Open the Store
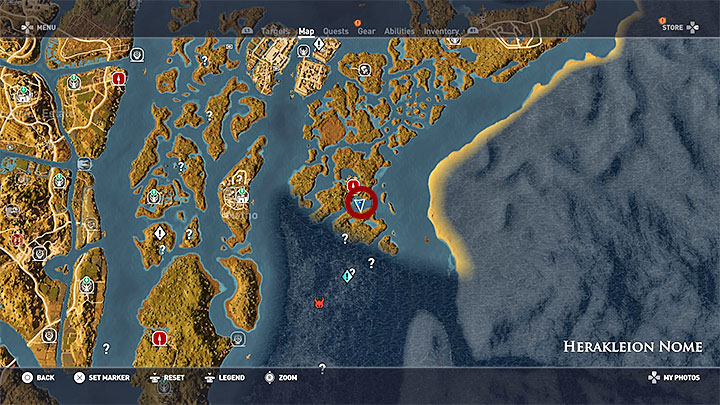This screenshot has width=720, height=405. (671, 27)
